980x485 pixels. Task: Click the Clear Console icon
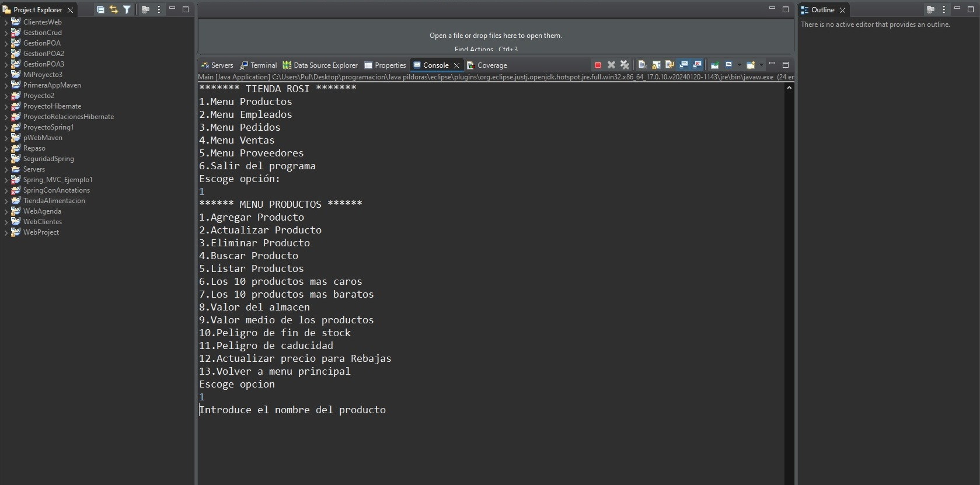[642, 65]
